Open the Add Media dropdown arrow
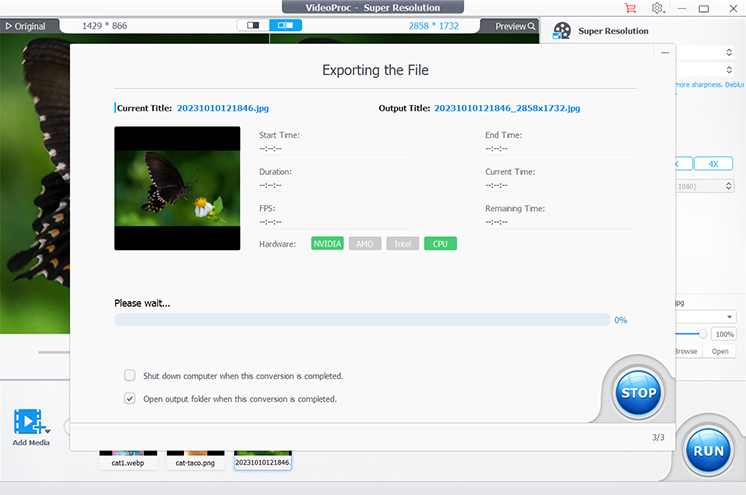 [48, 431]
